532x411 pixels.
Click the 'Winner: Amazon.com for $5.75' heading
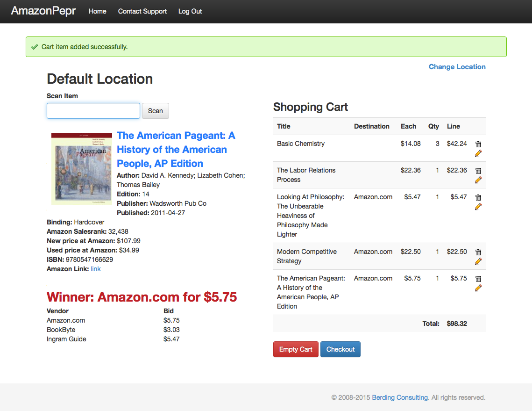(x=142, y=297)
